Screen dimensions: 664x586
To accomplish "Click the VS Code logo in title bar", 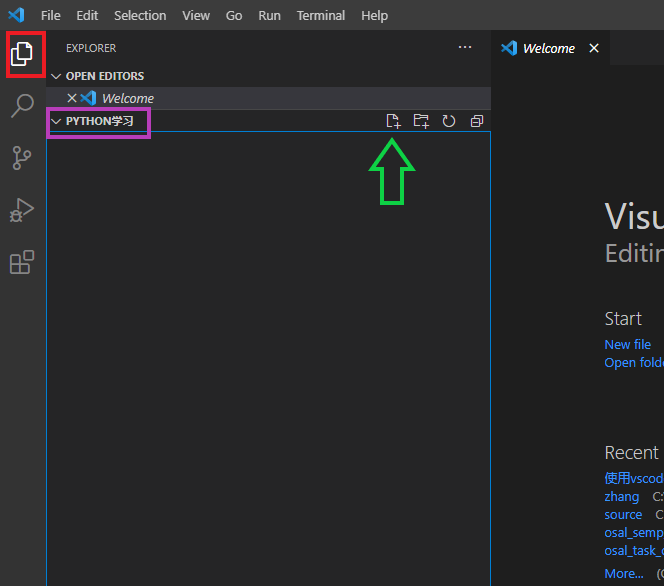I will [17, 15].
